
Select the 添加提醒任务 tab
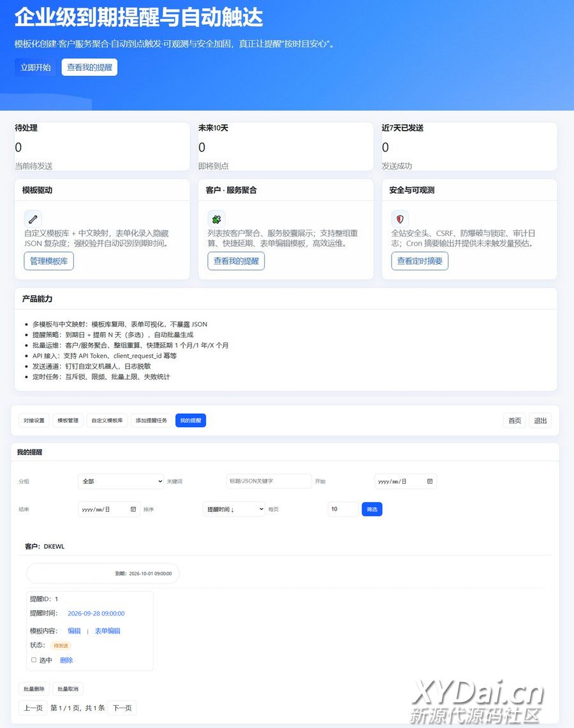tap(151, 421)
